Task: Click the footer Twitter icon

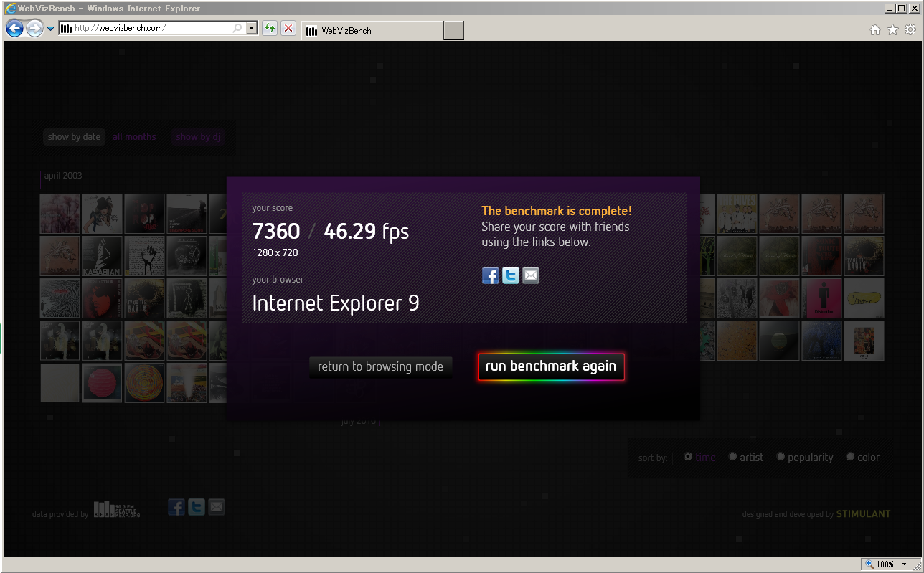Action: click(197, 507)
